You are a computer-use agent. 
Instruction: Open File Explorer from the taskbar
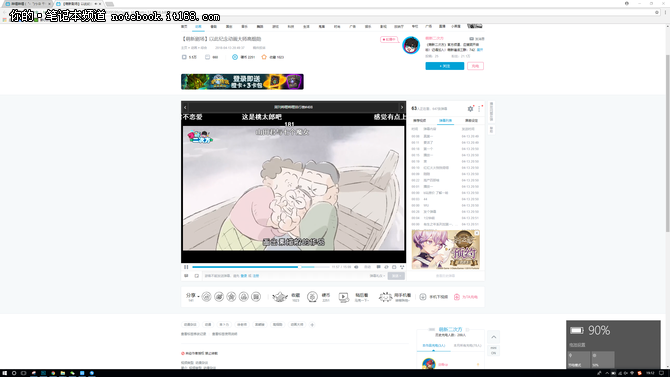[x=62, y=373]
